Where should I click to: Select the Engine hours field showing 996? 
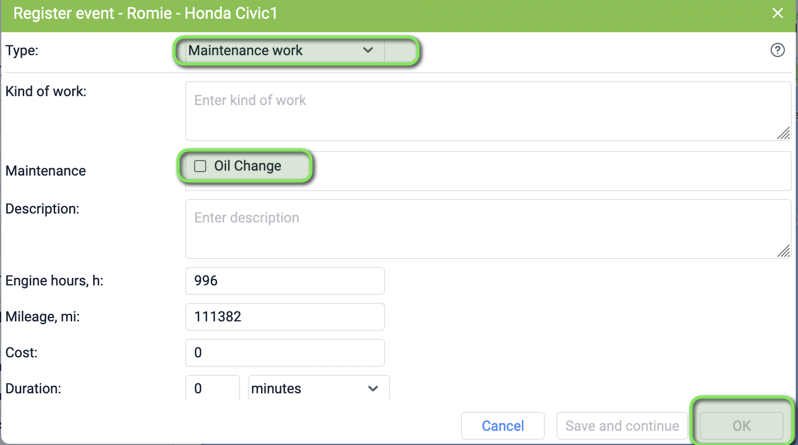(285, 281)
